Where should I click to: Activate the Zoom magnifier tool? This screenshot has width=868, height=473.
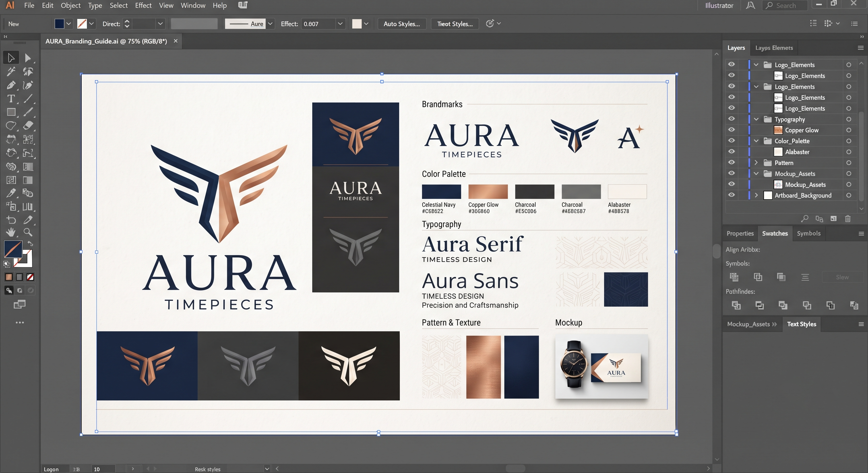(28, 232)
